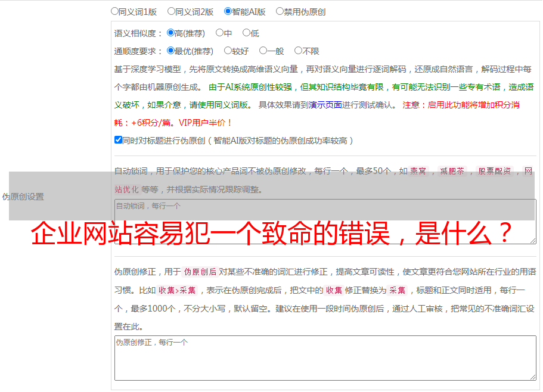Set 语义相似度 to 高(推荐)

[170, 33]
